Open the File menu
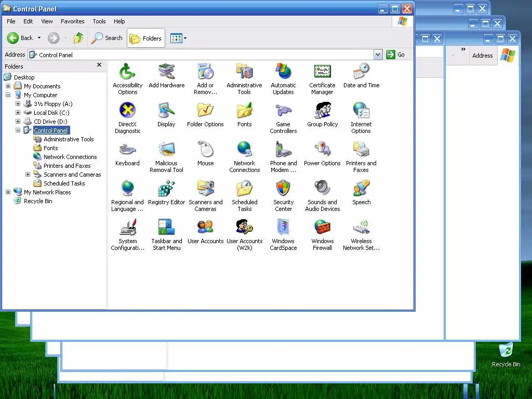The image size is (532, 399). coord(11,21)
